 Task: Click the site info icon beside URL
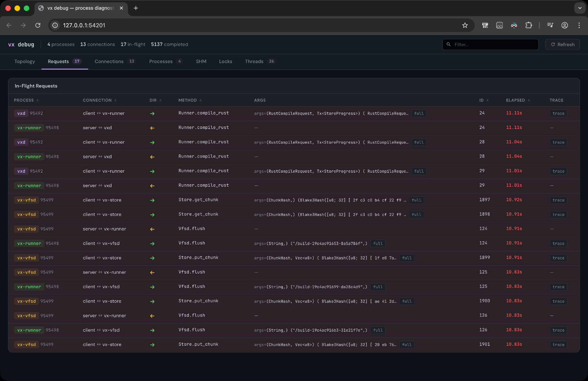55,25
